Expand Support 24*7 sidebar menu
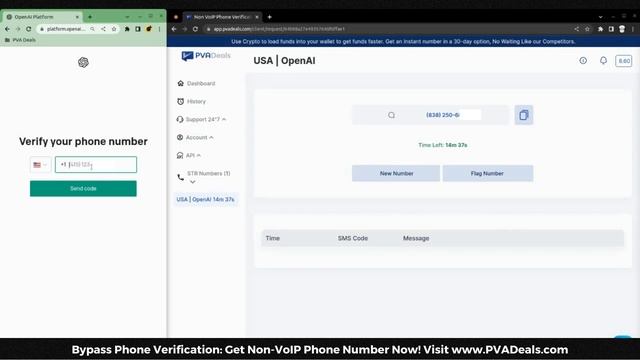This screenshot has width=640, height=360. 201,119
